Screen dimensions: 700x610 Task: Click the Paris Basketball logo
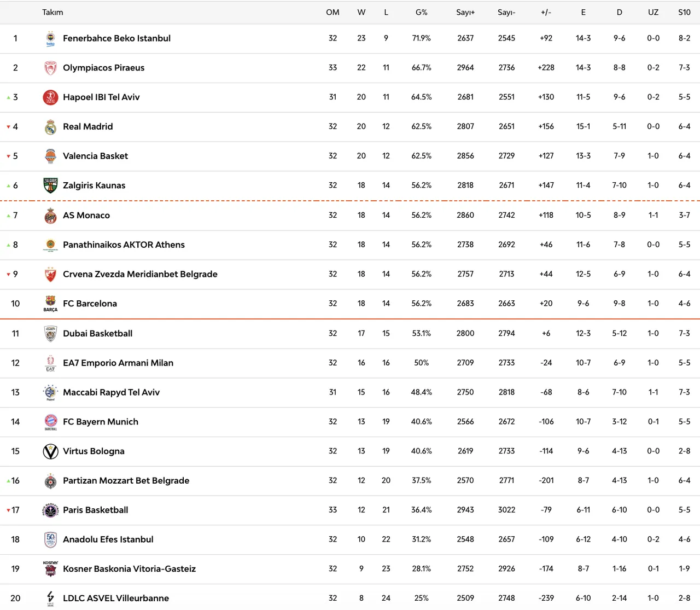coord(50,510)
